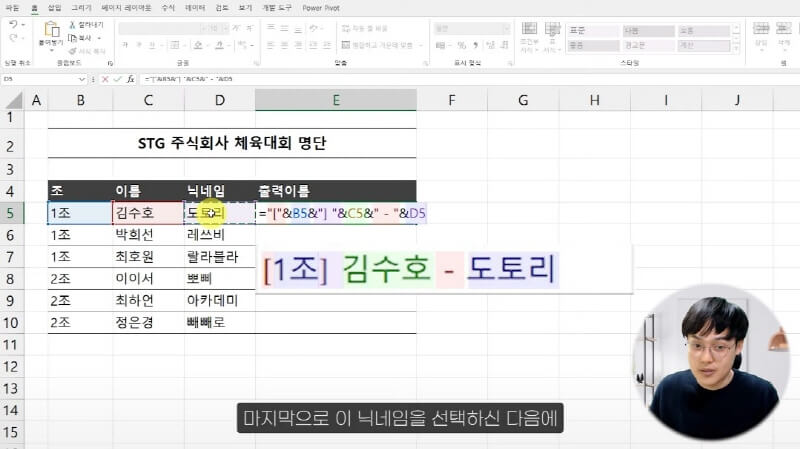Align cell text right
800x449 pixels.
pos(297,45)
